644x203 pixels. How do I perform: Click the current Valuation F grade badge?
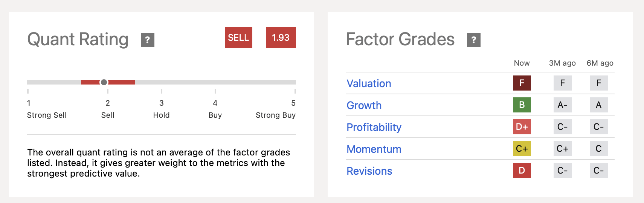[x=522, y=83]
